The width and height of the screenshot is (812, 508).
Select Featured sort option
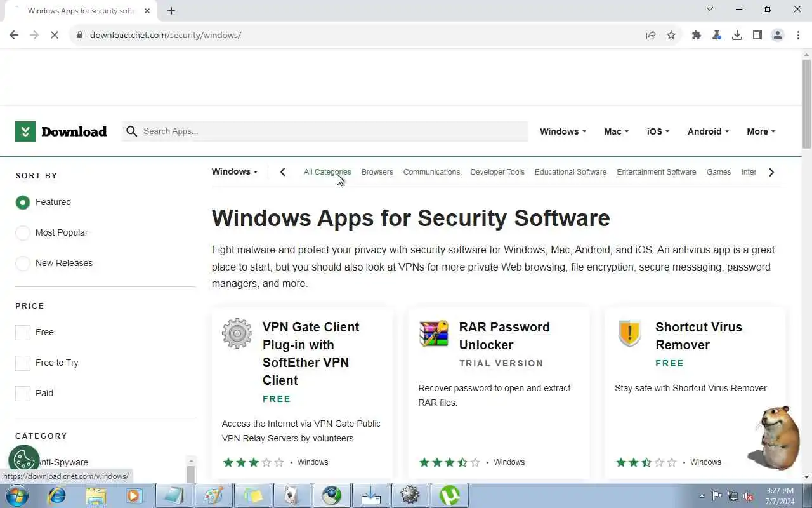point(23,202)
